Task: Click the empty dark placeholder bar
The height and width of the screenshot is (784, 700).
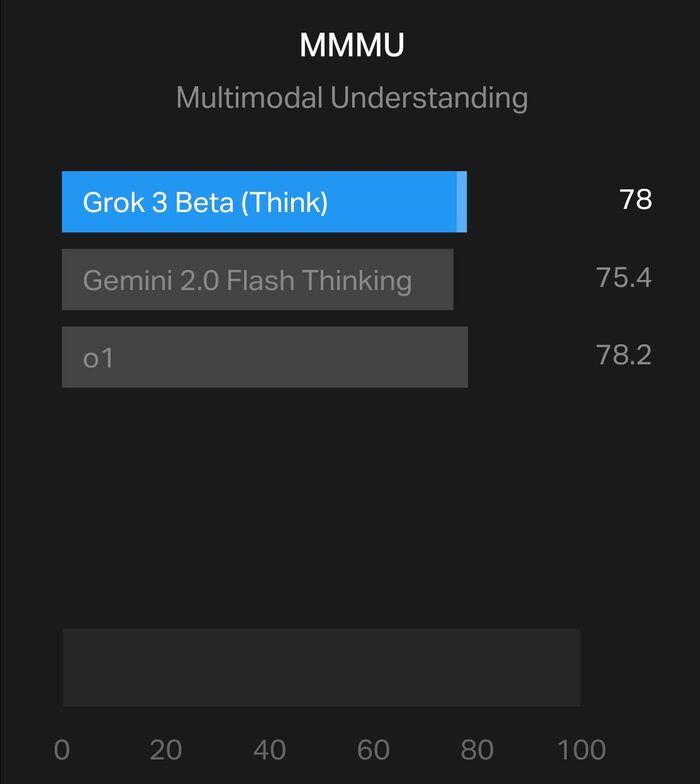Action: pyautogui.click(x=321, y=668)
